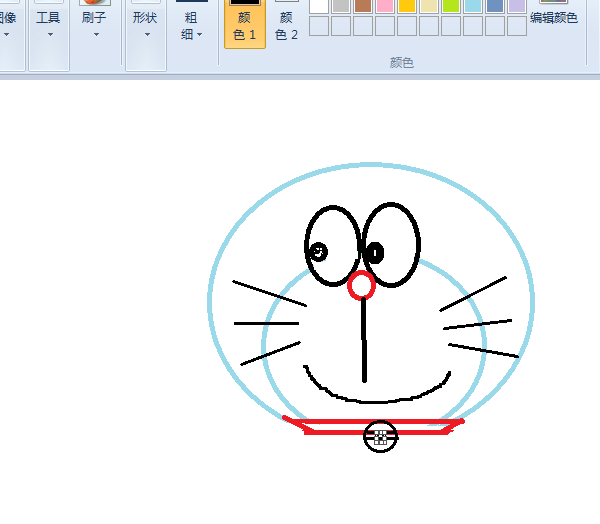Viewport: 600px width, 524px height.
Task: Click the filled black pupil in the right eye
Action: click(375, 253)
